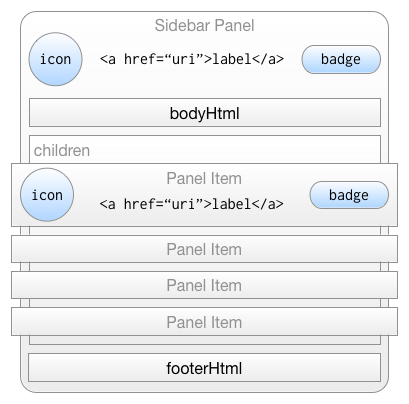Screen dimensions: 409x404
Task: Select the third Panel Item bar
Action: click(204, 285)
